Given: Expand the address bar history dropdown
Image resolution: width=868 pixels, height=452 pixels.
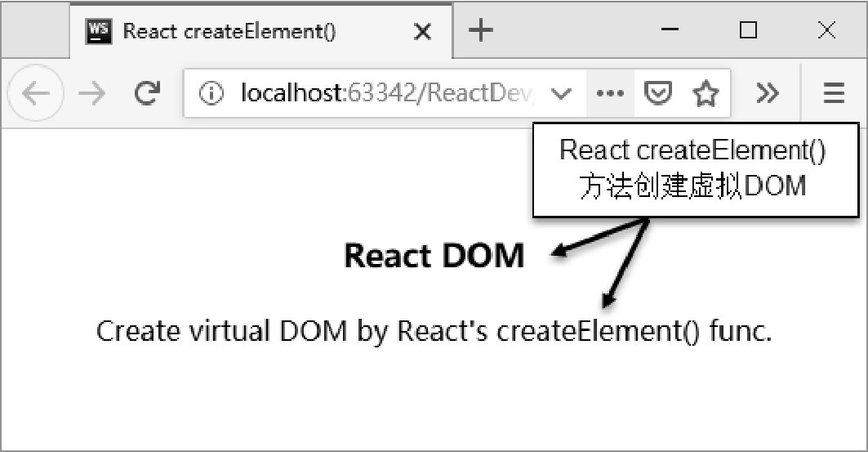Looking at the screenshot, I should [561, 94].
